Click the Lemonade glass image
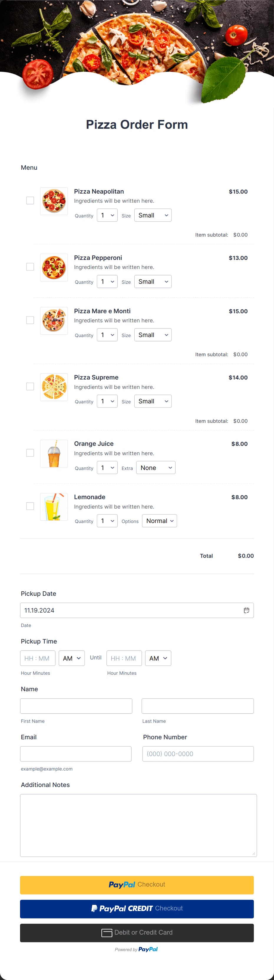The width and height of the screenshot is (274, 980). pos(54,507)
